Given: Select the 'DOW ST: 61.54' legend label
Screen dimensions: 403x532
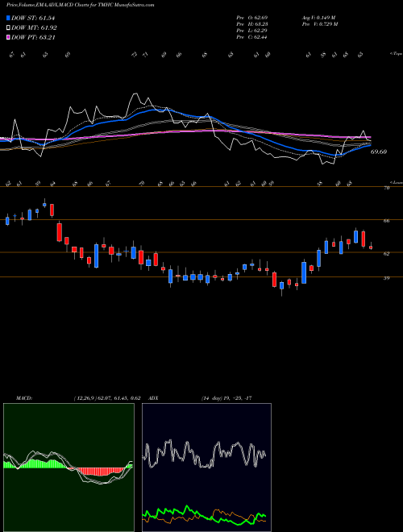Looking at the screenshot, I should (33, 18).
